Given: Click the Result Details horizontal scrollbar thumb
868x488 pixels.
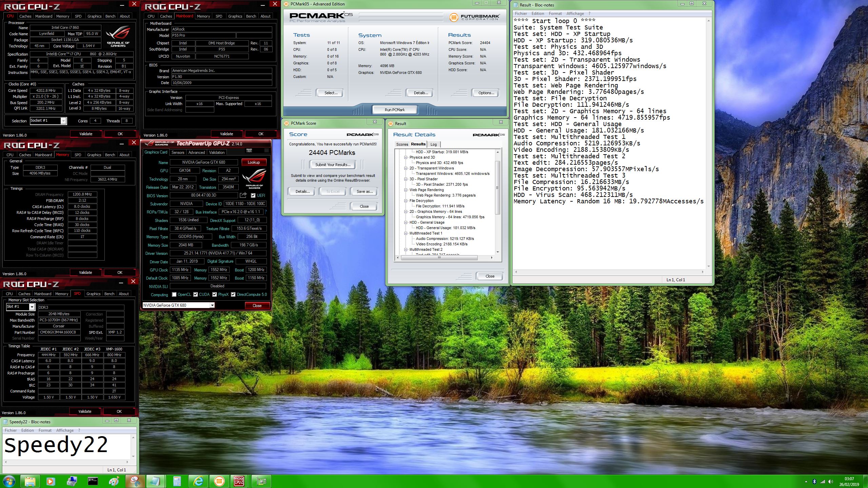Looking at the screenshot, I should 439,258.
